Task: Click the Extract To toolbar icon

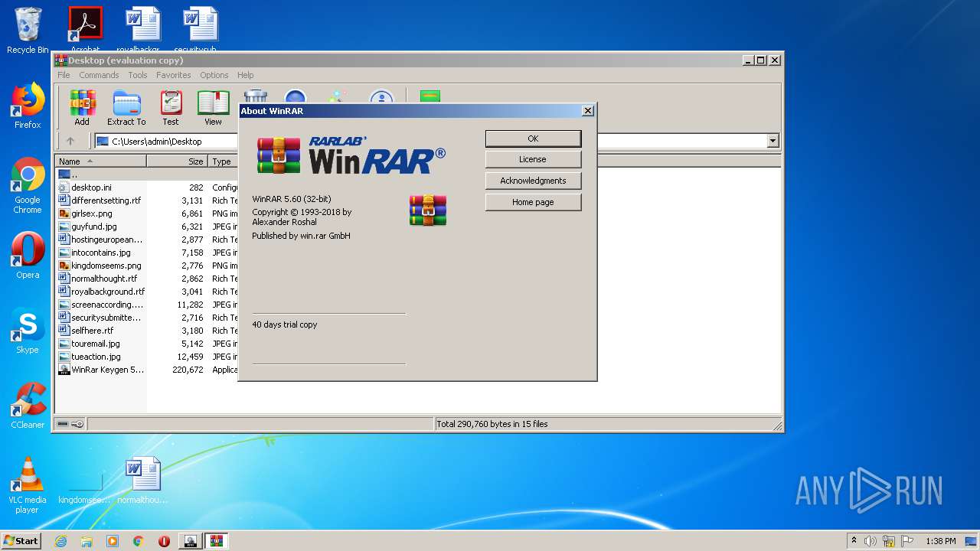Action: (126, 108)
